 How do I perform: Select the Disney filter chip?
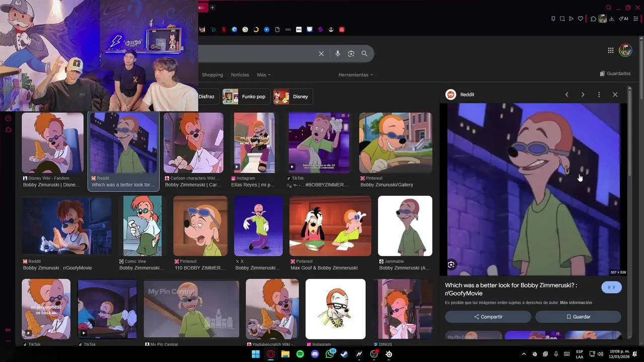click(292, 97)
